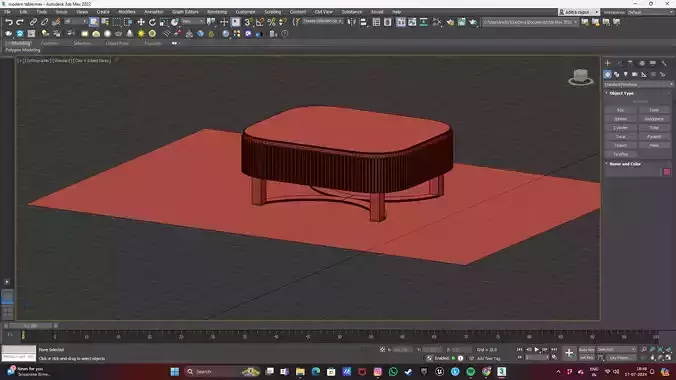This screenshot has height=380, width=676.
Task: Open the object color swatch
Action: click(667, 172)
